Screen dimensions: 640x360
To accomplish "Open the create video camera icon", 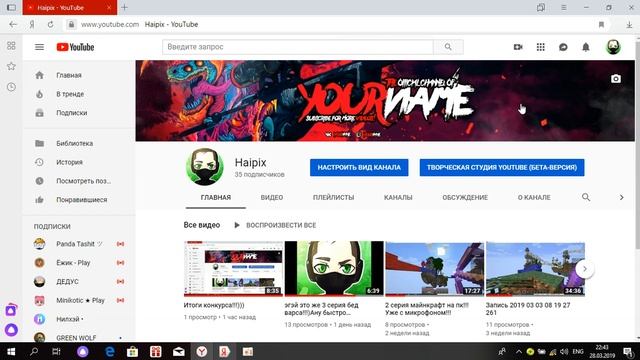I will 518,47.
